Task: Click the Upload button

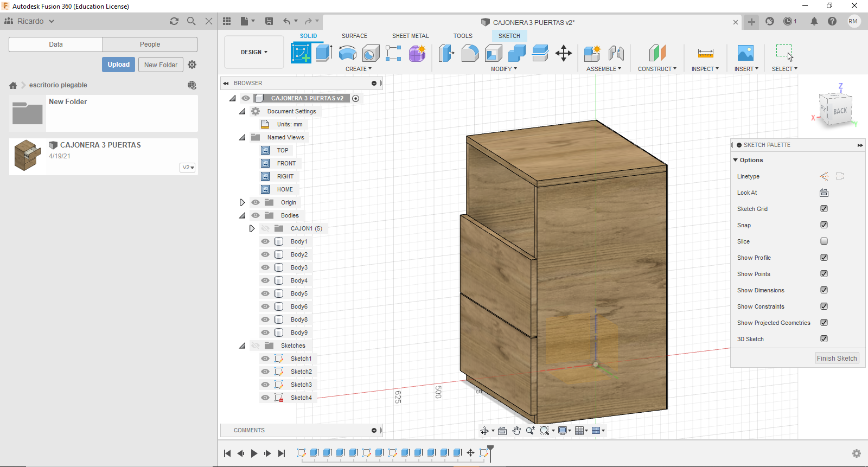Action: click(x=118, y=65)
